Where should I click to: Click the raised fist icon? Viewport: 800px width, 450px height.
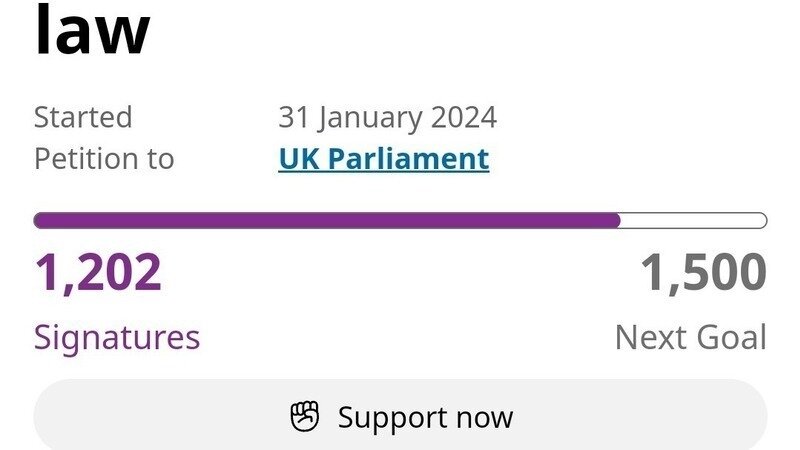[305, 416]
